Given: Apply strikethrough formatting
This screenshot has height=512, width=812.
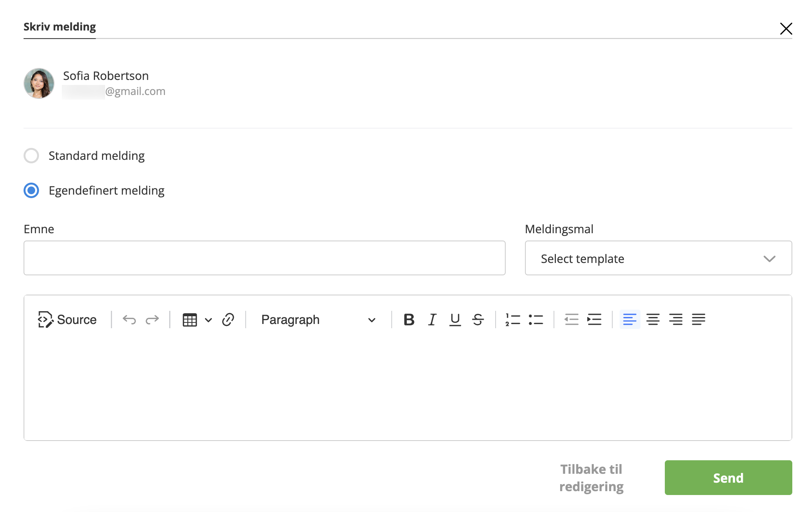Looking at the screenshot, I should 478,320.
